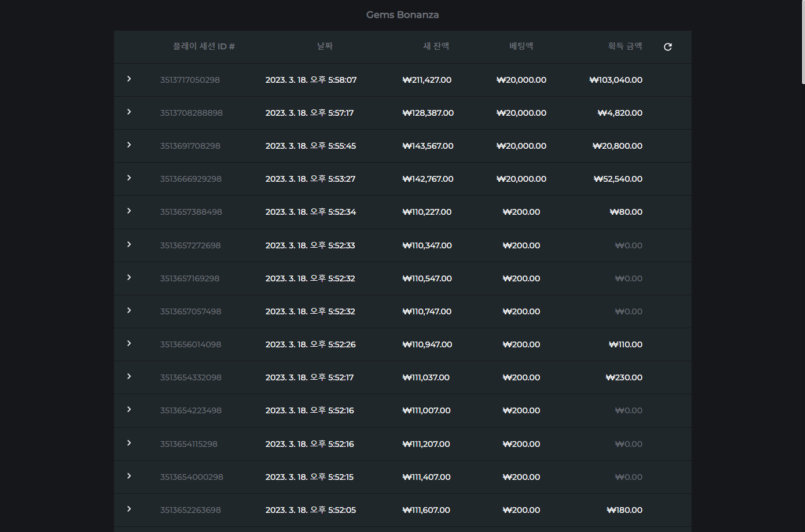Click the new balance ₩110,227.00
The width and height of the screenshot is (805, 532).
[x=427, y=212]
